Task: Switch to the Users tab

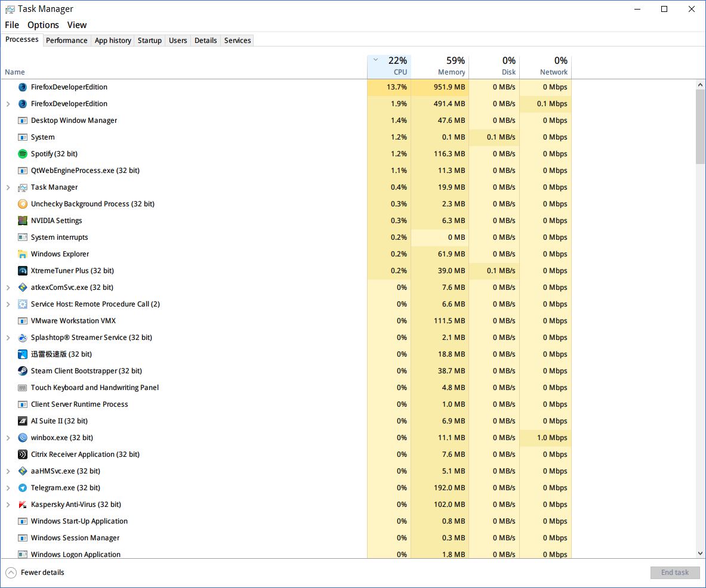Action: (178, 41)
